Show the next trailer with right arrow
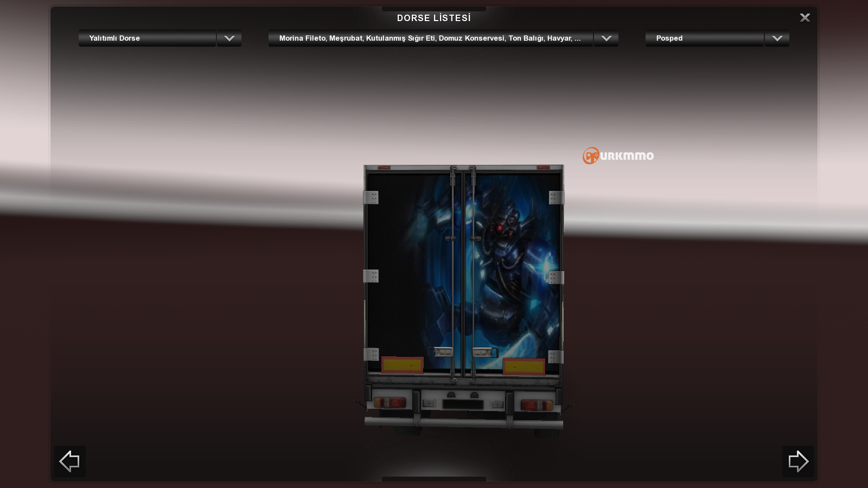868x488 pixels. [x=797, y=461]
